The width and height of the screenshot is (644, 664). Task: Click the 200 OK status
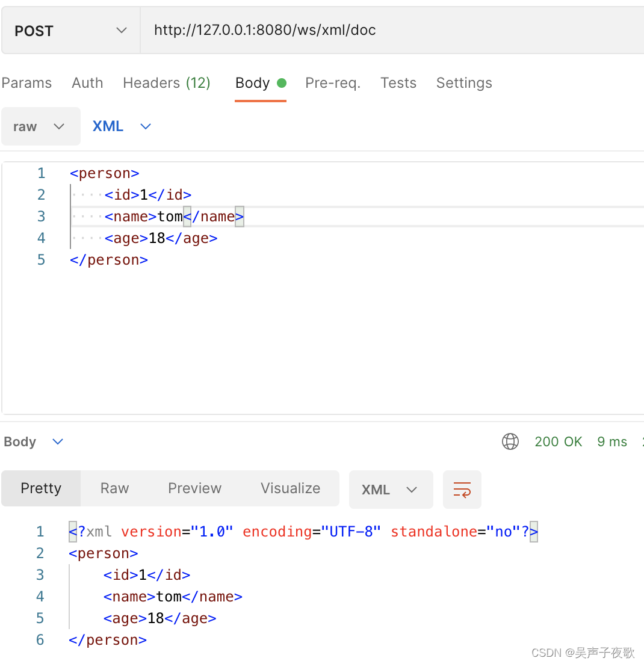[x=558, y=441]
